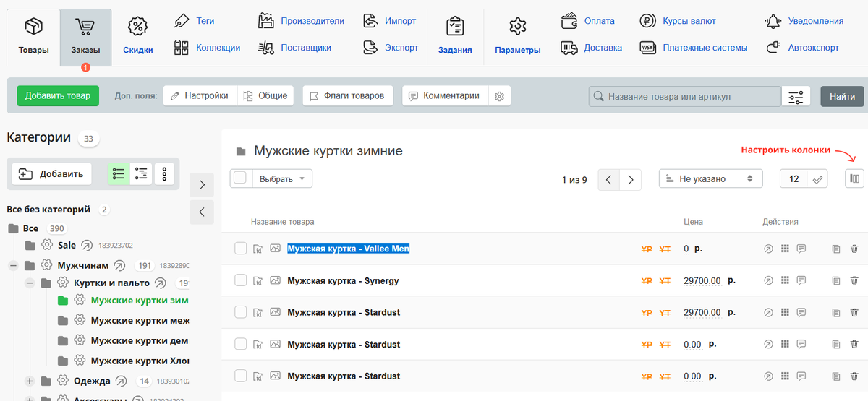The width and height of the screenshot is (868, 401).
Task: Open Параметры settings section
Action: pyautogui.click(x=517, y=38)
